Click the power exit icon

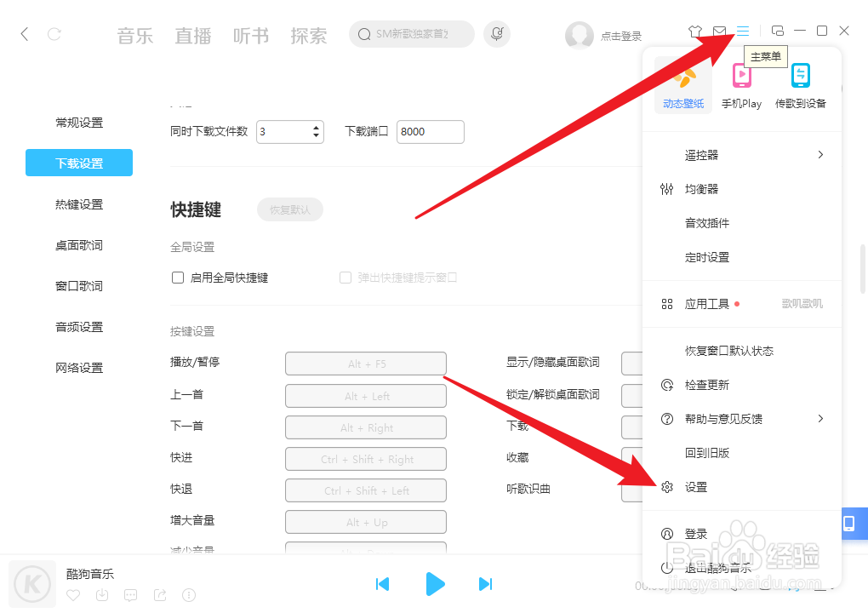click(x=667, y=568)
